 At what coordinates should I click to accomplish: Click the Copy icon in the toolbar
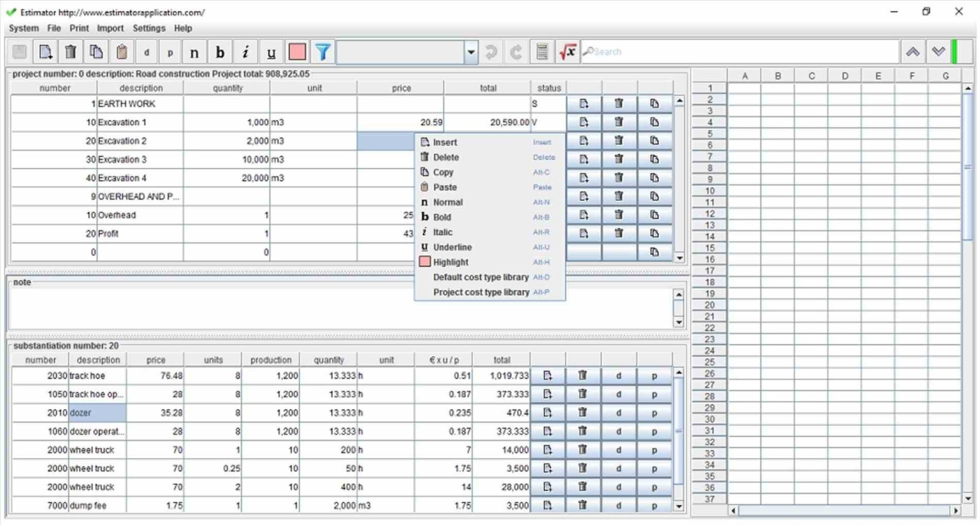click(x=96, y=51)
